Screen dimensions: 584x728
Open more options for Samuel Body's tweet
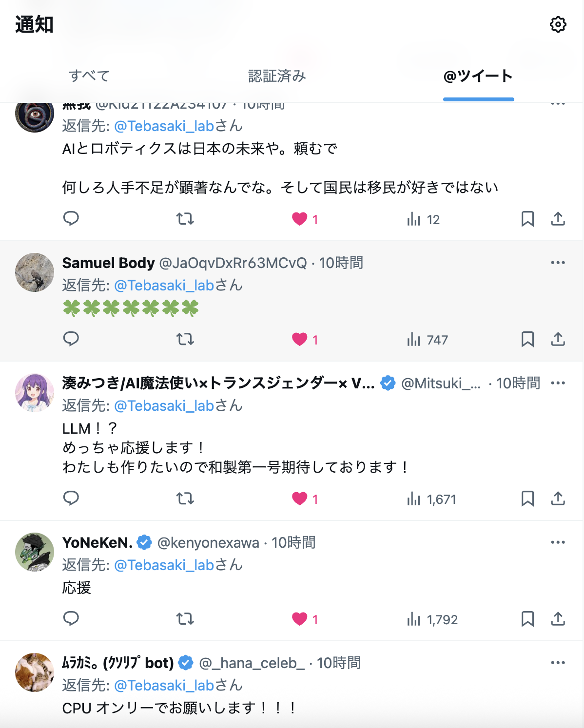558,263
